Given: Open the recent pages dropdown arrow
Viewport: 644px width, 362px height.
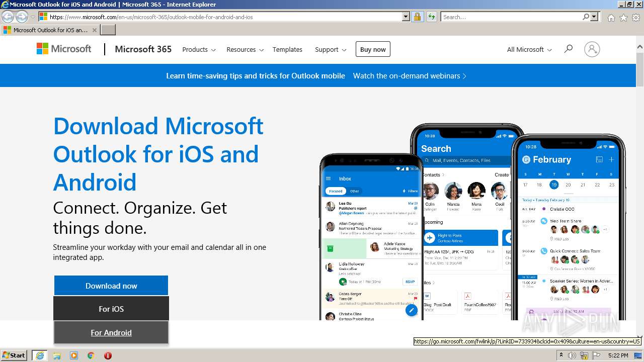Looking at the screenshot, I should (x=33, y=17).
